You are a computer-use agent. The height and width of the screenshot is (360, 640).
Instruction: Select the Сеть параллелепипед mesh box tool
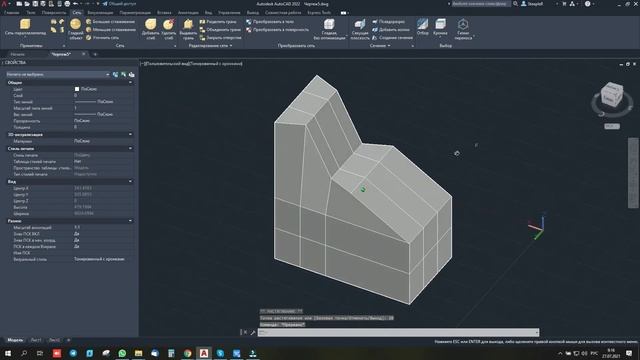point(25,27)
